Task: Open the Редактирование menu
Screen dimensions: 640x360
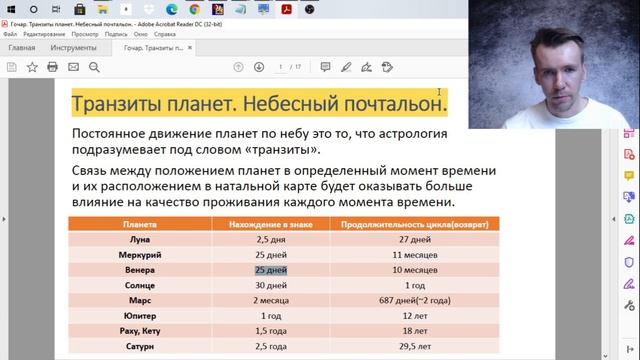Action: pyautogui.click(x=44, y=34)
